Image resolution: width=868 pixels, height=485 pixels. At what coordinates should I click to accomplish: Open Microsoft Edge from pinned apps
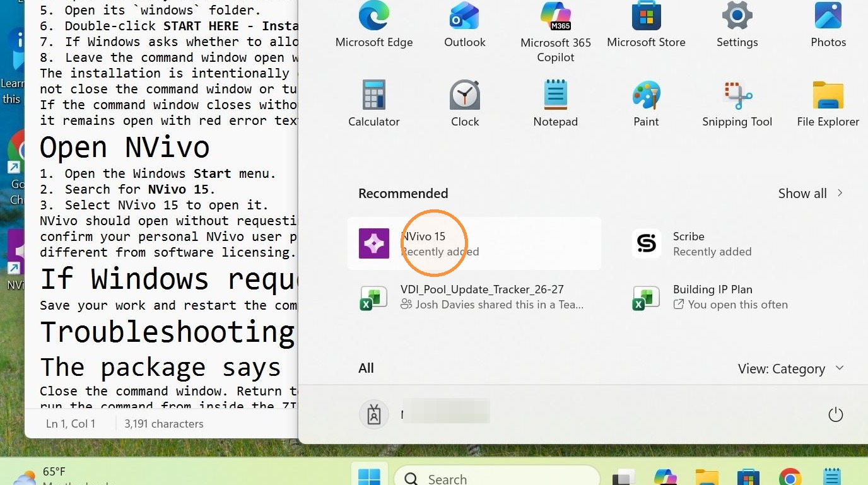pyautogui.click(x=374, y=25)
